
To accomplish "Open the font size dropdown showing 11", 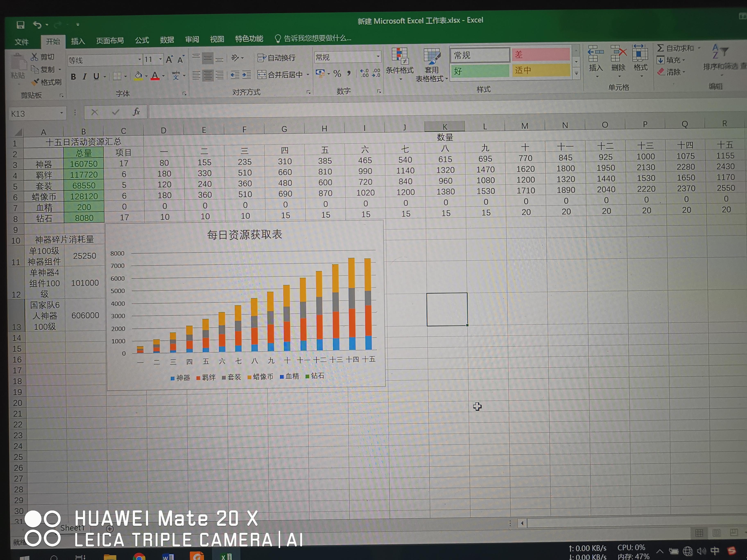I will [x=160, y=60].
